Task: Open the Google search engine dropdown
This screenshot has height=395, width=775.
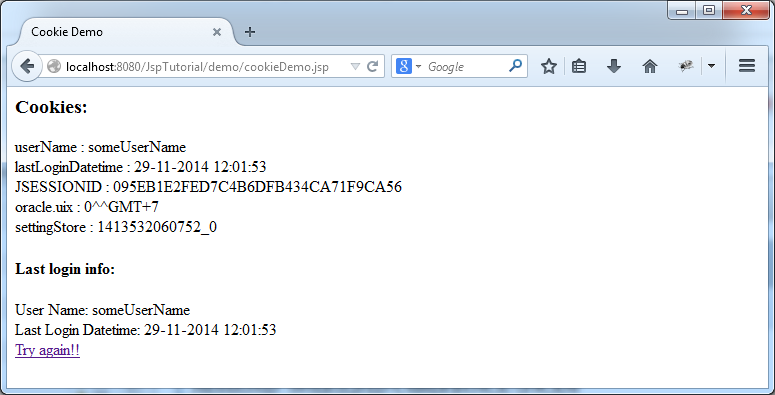Action: tap(409, 66)
